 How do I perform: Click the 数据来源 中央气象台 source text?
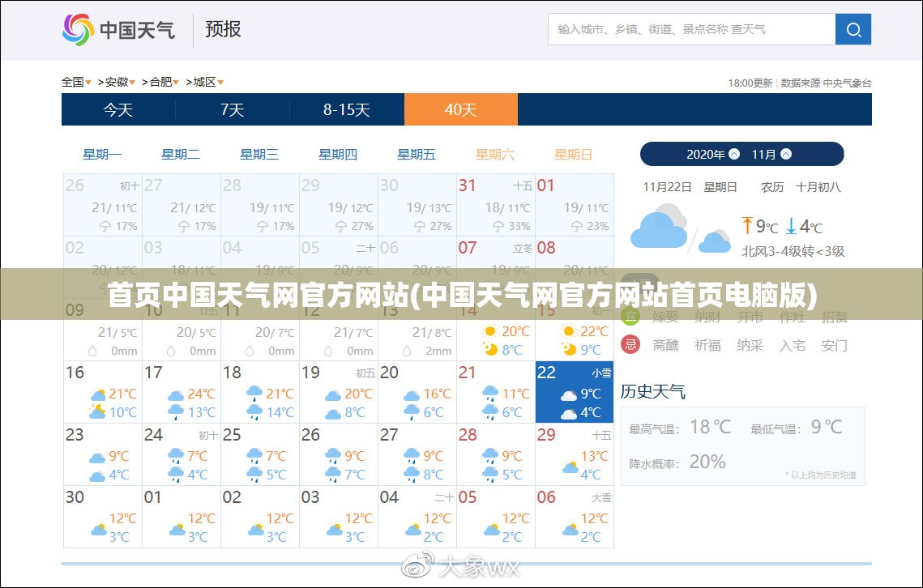[x=826, y=83]
